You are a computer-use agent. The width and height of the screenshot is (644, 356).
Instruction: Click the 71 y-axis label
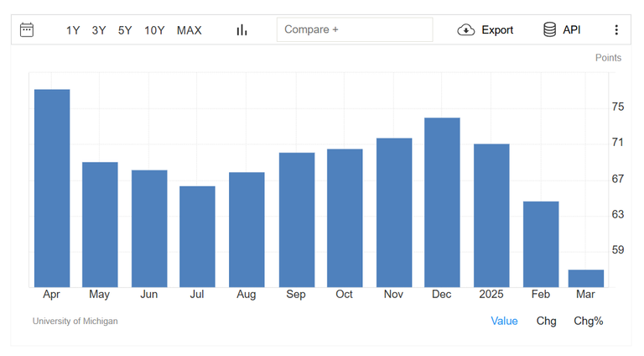coord(618,143)
